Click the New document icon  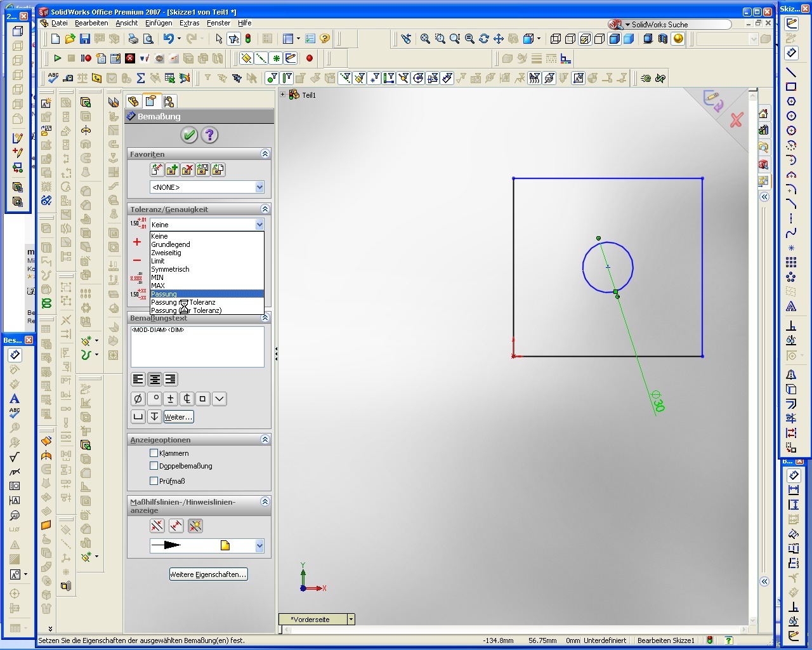click(x=55, y=39)
